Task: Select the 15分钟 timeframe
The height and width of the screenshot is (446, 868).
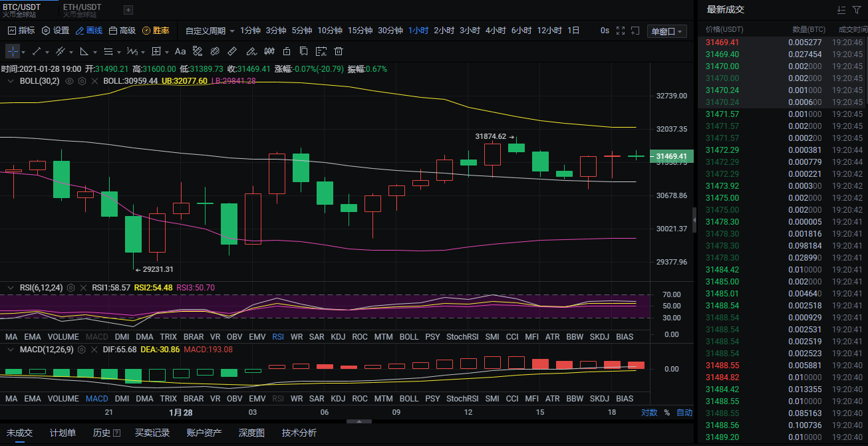Action: [360, 31]
